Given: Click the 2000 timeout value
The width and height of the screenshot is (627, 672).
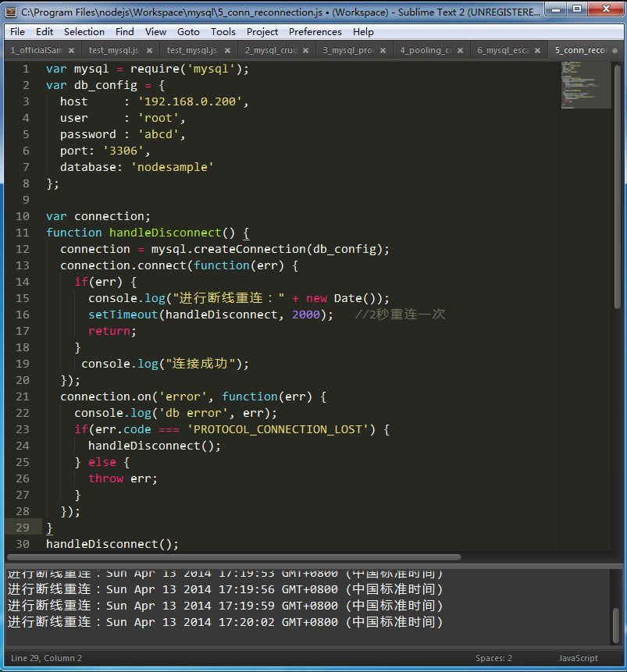Looking at the screenshot, I should tap(306, 315).
